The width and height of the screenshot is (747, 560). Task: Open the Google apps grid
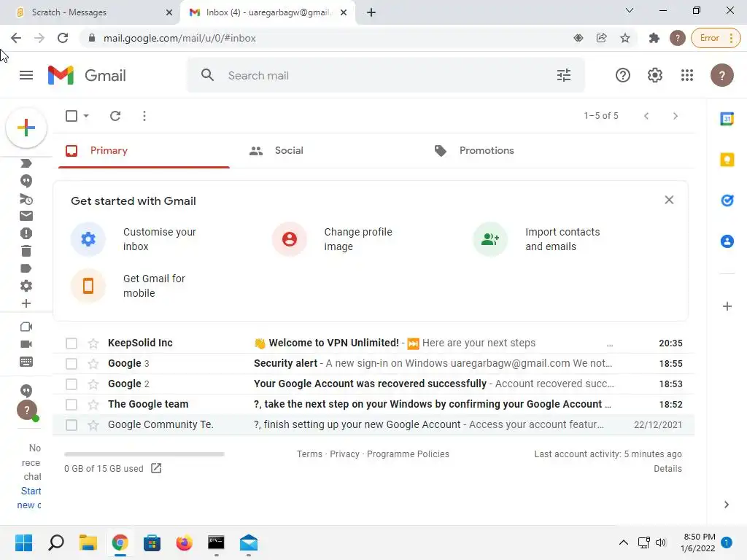[687, 75]
